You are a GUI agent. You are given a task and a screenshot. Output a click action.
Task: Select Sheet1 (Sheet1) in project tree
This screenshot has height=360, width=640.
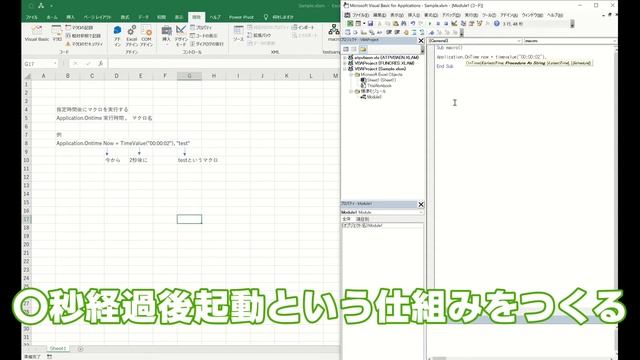(378, 80)
